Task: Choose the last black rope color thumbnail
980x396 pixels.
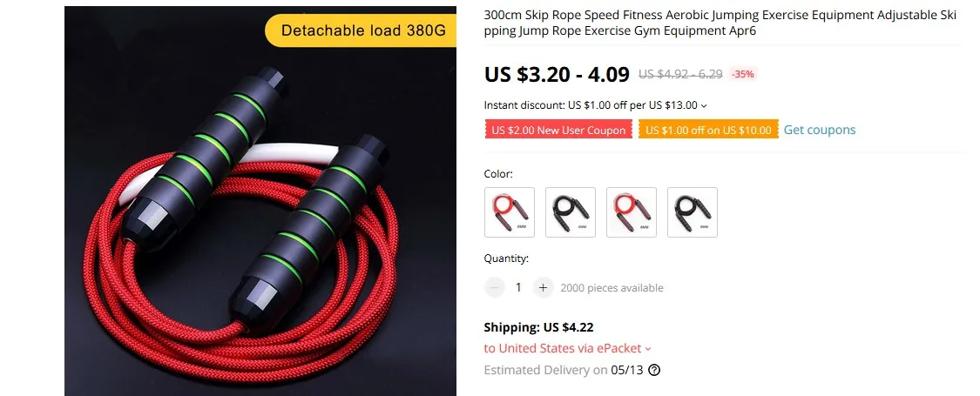Action: tap(693, 212)
